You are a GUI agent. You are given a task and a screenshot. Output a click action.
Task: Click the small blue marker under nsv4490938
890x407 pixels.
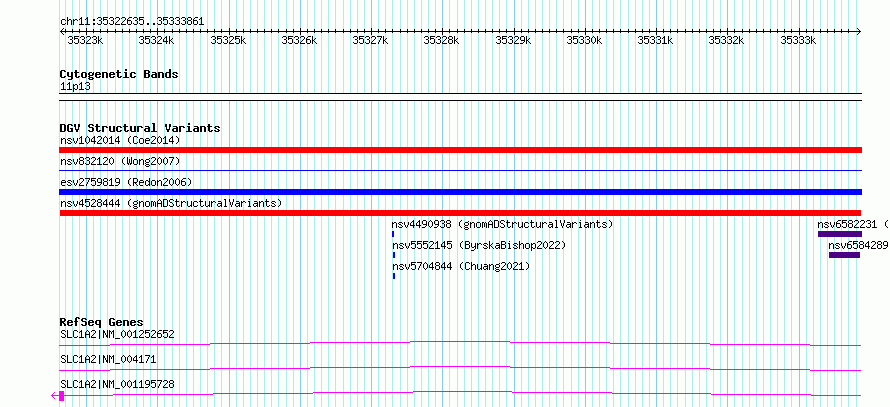tap(393, 234)
